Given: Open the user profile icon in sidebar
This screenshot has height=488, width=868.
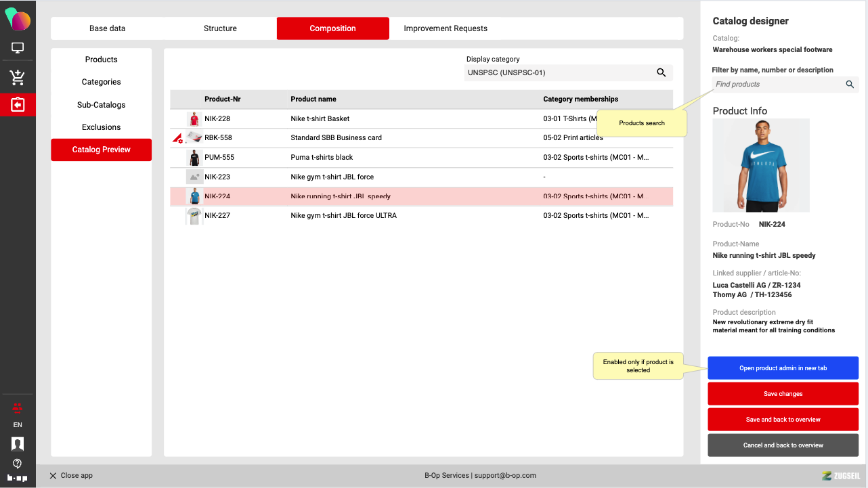Looking at the screenshot, I should [18, 444].
